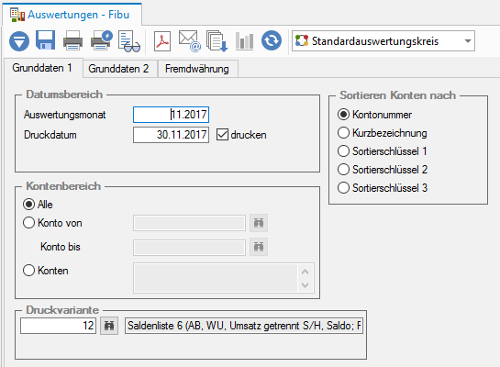The width and height of the screenshot is (500, 367).
Task: Click the Druckdatum date field
Action: pos(171,135)
